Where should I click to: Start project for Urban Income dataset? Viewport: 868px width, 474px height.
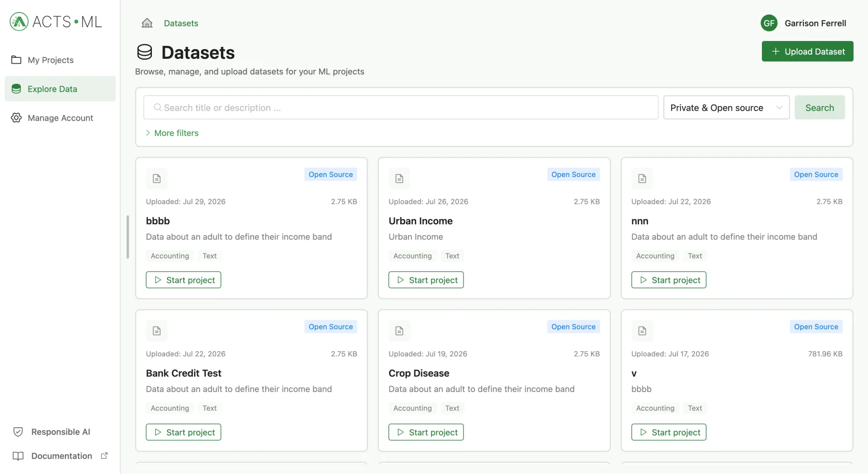click(x=426, y=280)
